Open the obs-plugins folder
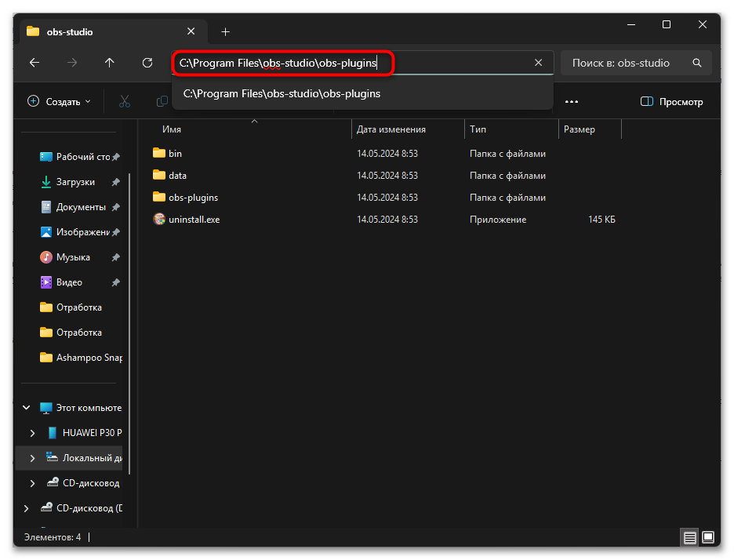Viewport: 734px width, 560px height. click(x=193, y=198)
